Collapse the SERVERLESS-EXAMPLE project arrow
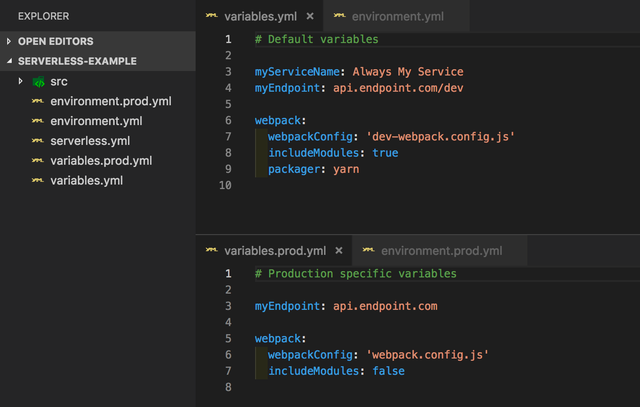The image size is (640, 407). (x=9, y=61)
